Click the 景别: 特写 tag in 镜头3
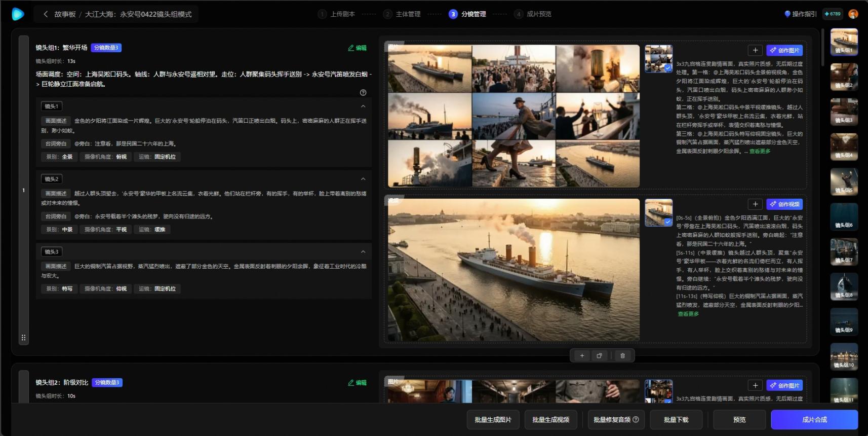This screenshot has width=868, height=436. 59,288
